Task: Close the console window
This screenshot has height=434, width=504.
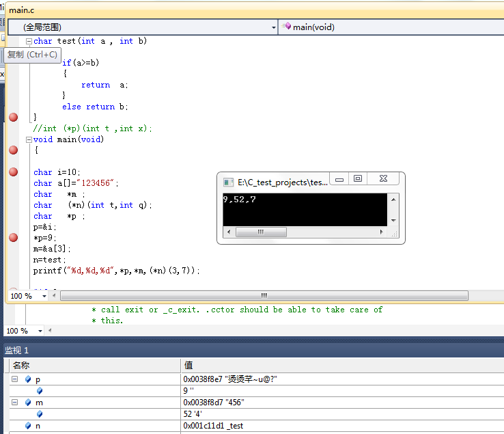Action: pyautogui.click(x=383, y=179)
